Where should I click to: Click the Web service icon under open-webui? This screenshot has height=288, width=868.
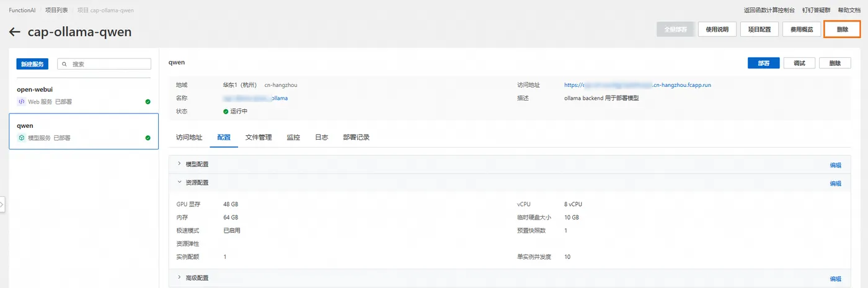coord(21,101)
